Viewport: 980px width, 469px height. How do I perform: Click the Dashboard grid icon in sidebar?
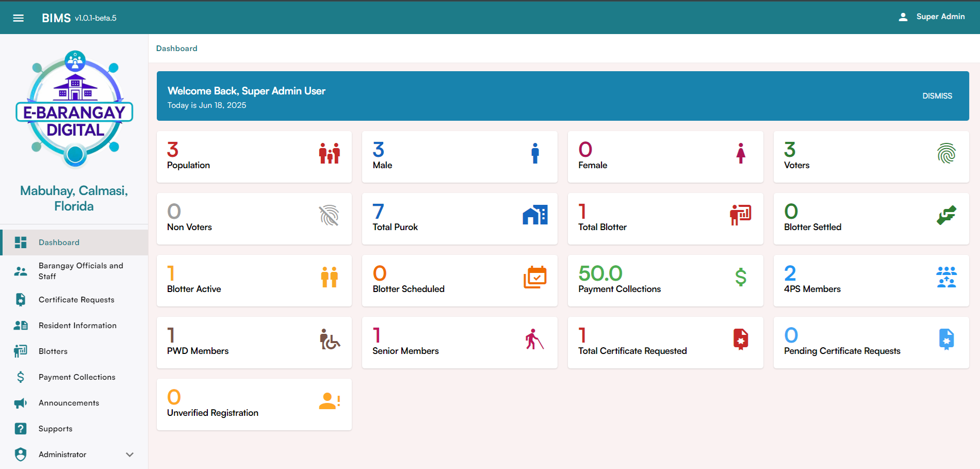point(21,242)
